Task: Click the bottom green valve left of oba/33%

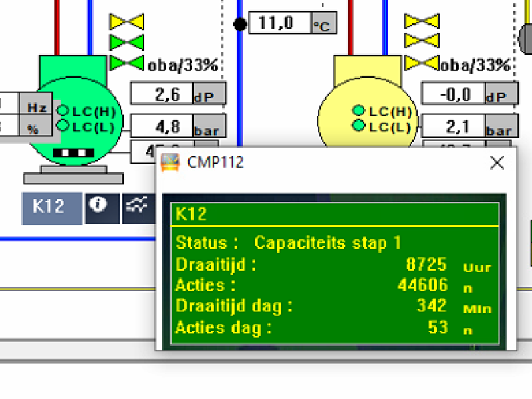Action: (126, 63)
